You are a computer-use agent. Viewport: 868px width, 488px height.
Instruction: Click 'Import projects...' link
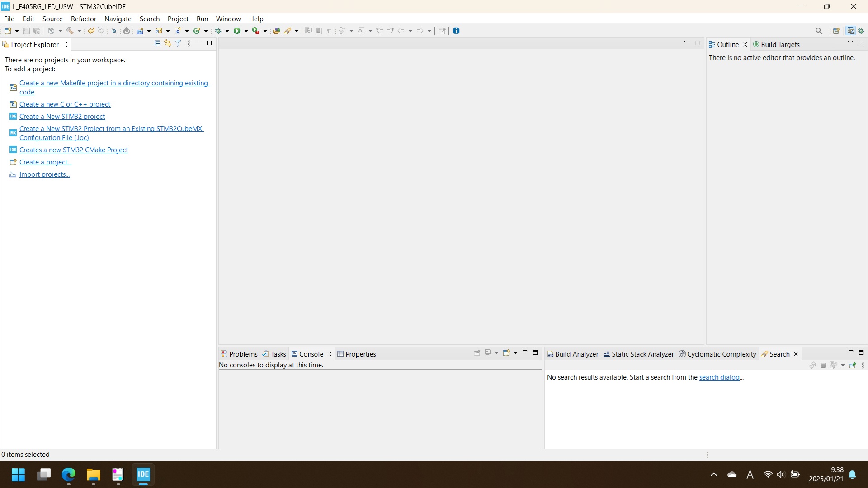tap(44, 174)
